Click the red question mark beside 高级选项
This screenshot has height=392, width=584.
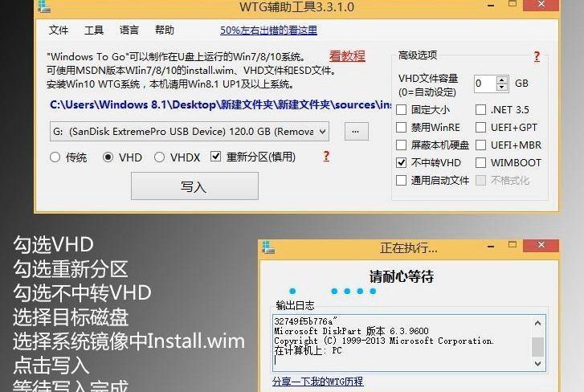(537, 56)
